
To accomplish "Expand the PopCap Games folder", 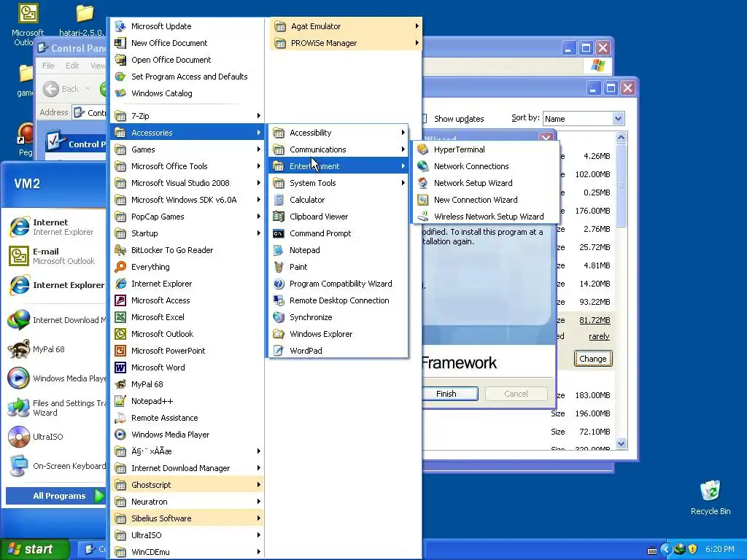I will [187, 217].
